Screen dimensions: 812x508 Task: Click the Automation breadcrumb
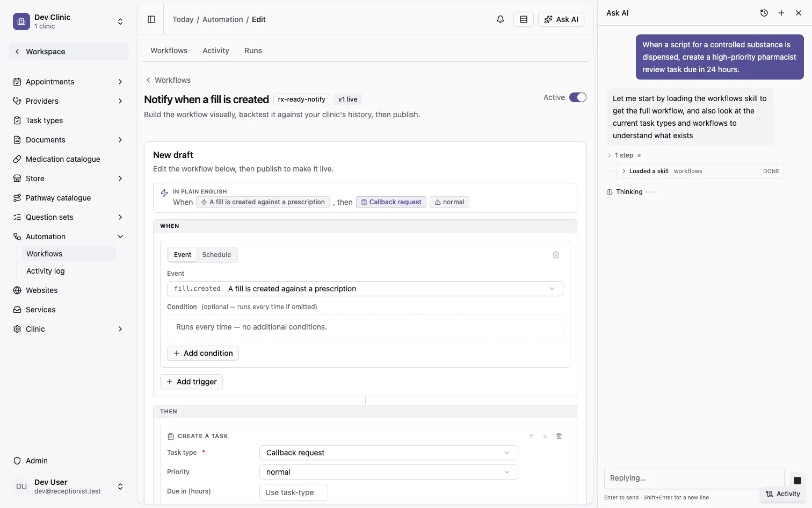(x=223, y=19)
